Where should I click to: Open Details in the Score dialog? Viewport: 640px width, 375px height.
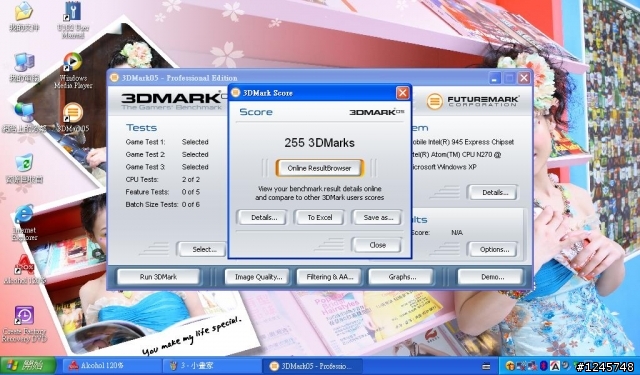pyautogui.click(x=262, y=217)
